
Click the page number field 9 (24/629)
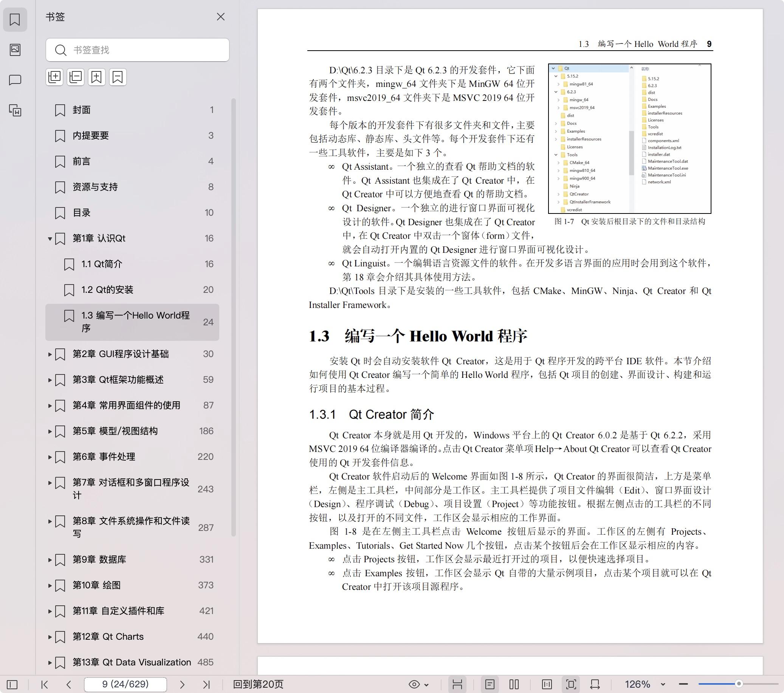point(126,684)
